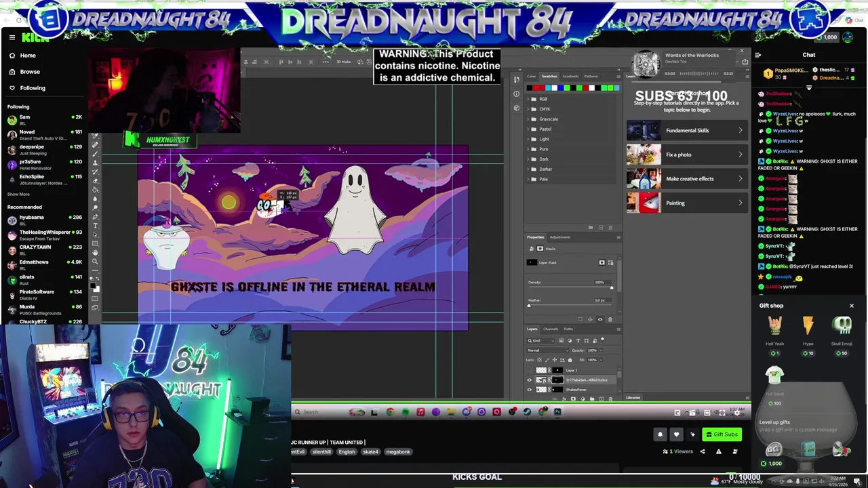Click the Photoshop share icon
The image size is (868, 488).
coord(745,62)
